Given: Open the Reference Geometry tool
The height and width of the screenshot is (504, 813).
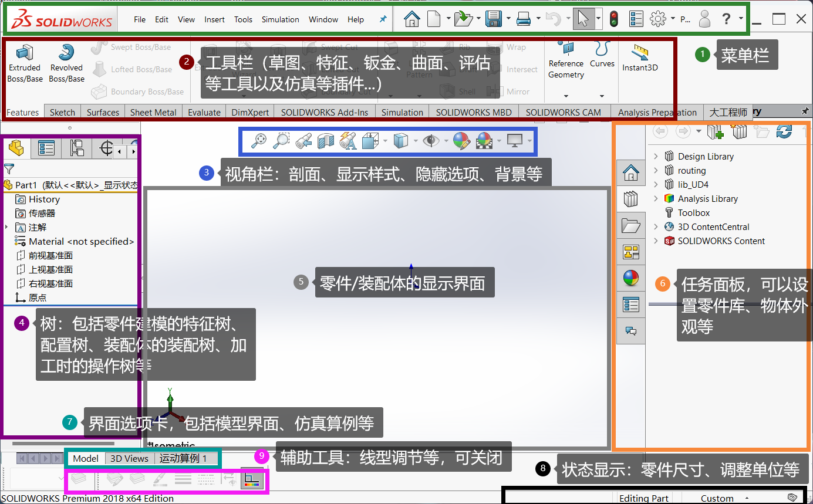Looking at the screenshot, I should click(x=566, y=60).
